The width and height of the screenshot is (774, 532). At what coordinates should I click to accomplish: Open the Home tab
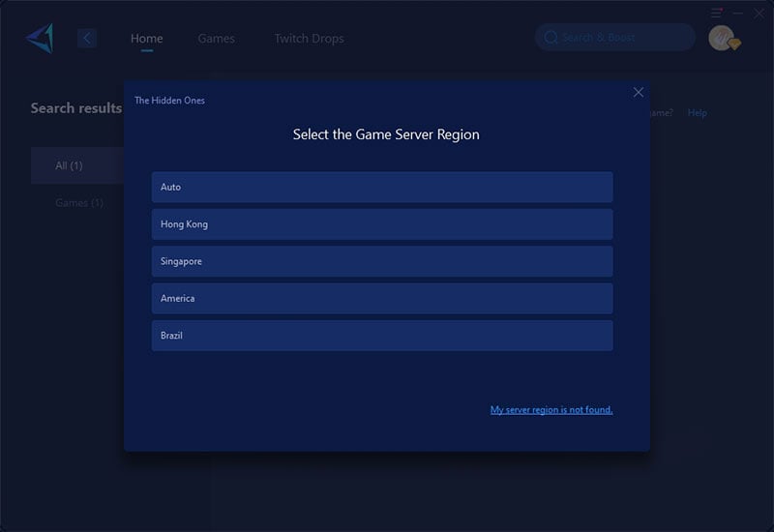pyautogui.click(x=147, y=39)
